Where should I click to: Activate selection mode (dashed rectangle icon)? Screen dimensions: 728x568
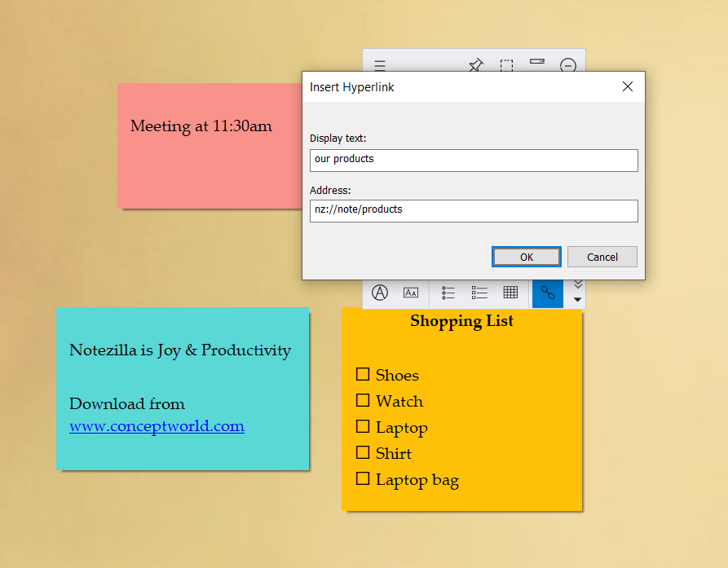506,66
